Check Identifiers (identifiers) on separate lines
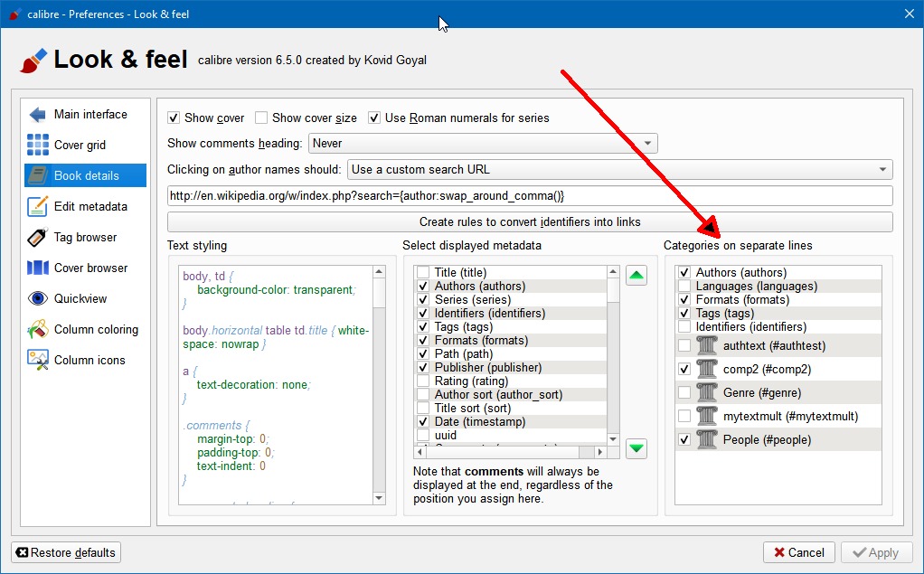Screen dimensions: 924x574 click(x=684, y=326)
